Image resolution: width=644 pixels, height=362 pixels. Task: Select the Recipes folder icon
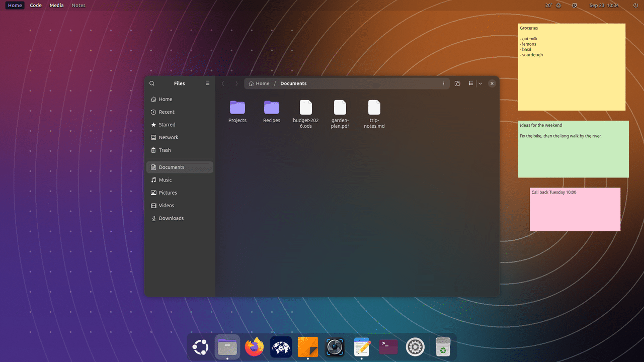tap(272, 107)
